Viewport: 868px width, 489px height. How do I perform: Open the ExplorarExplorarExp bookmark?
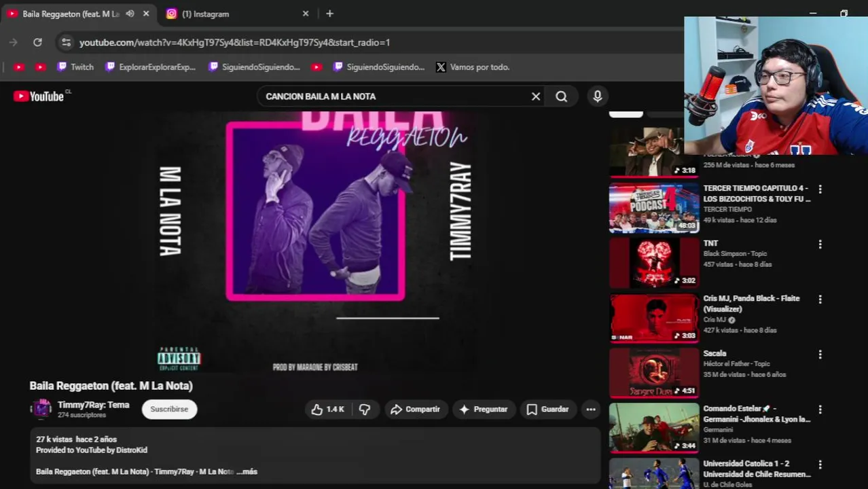pos(150,67)
